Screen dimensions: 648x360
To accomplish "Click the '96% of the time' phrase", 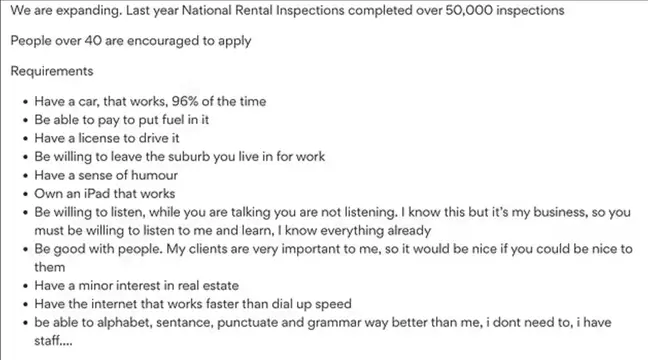I will 219,101.
